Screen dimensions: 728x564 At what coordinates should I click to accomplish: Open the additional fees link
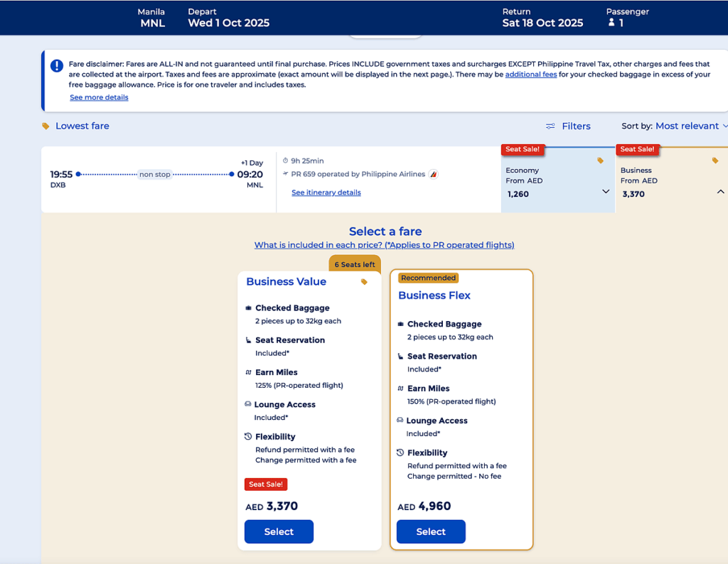(530, 75)
